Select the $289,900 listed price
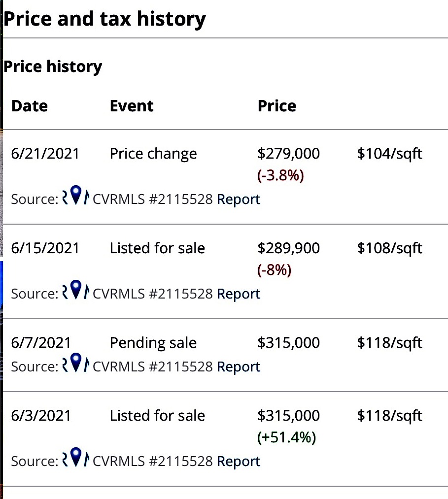Image resolution: width=448 pixels, height=499 pixels. [288, 248]
